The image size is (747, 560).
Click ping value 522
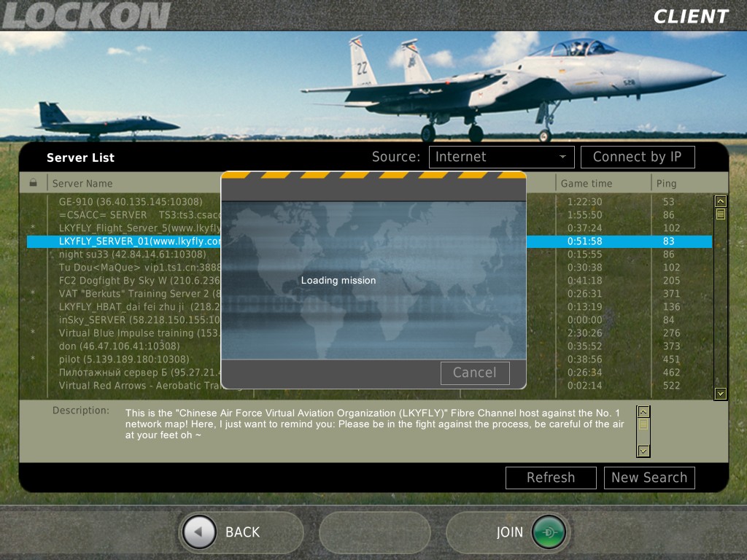coord(671,386)
